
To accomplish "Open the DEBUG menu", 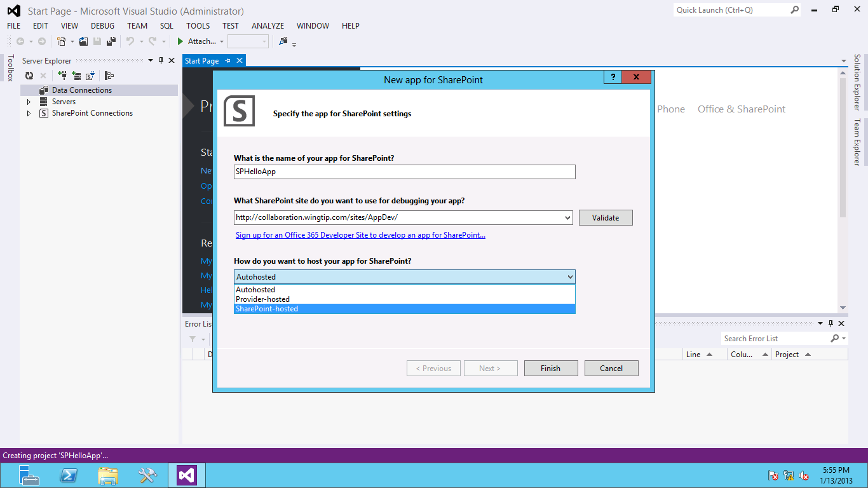I will pyautogui.click(x=102, y=26).
